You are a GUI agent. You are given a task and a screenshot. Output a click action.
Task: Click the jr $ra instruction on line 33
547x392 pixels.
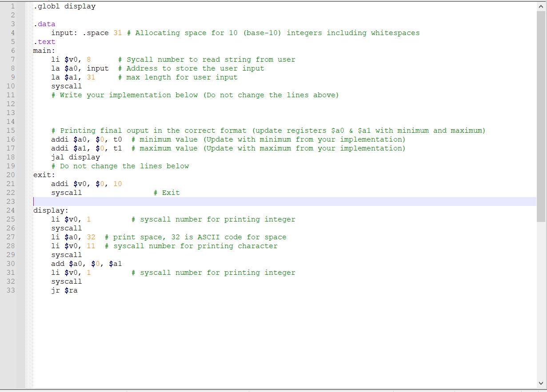click(x=65, y=290)
